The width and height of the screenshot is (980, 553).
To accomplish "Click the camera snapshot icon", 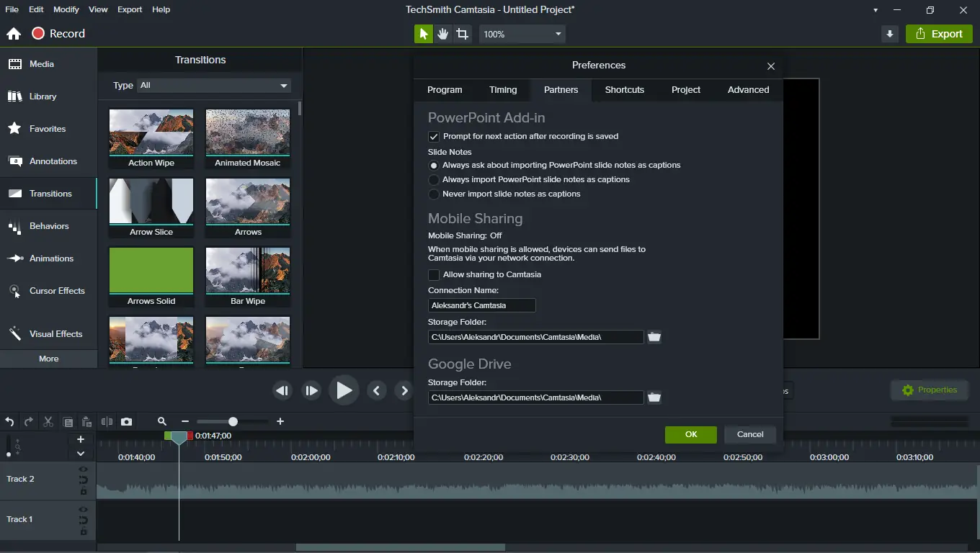I will [x=127, y=422].
